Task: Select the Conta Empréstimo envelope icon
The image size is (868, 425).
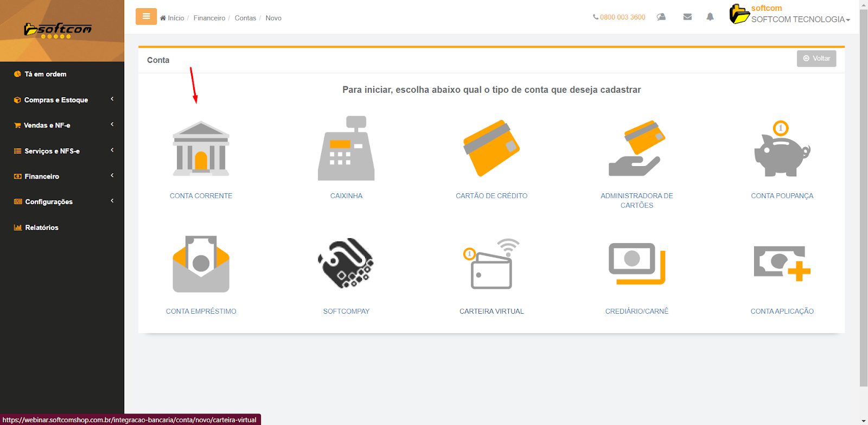Action: pos(201,264)
